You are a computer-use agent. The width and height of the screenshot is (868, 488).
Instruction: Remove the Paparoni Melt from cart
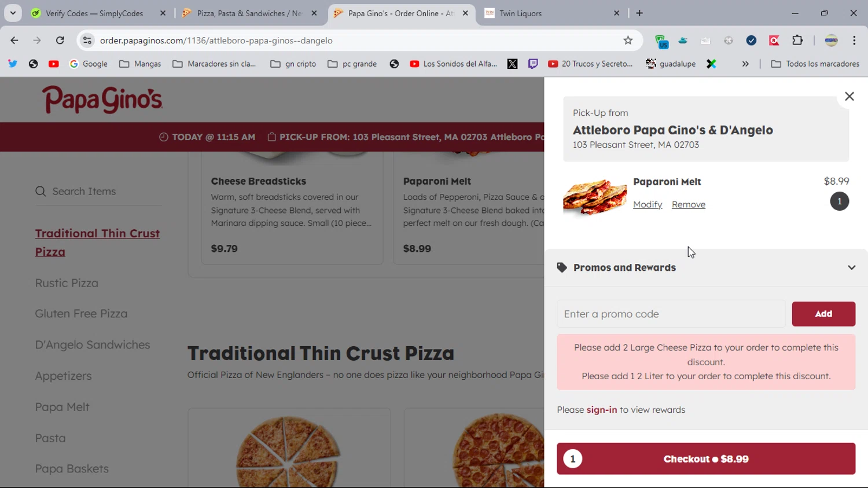click(688, 204)
